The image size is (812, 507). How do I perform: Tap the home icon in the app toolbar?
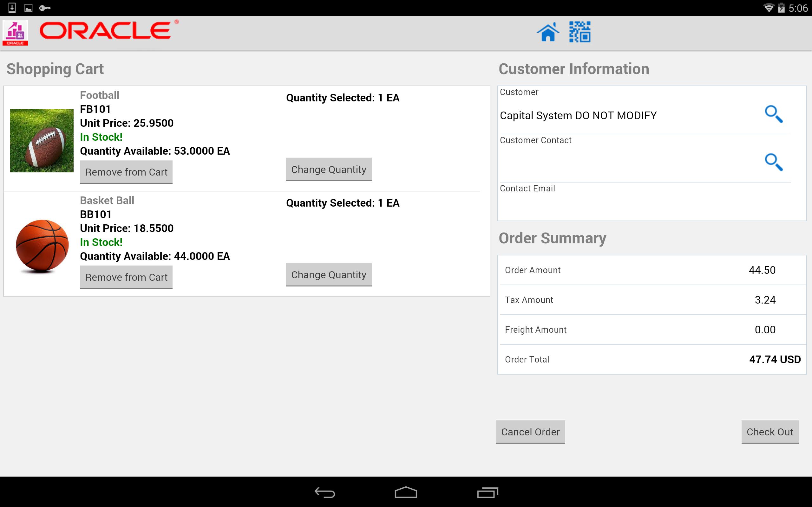coord(548,32)
